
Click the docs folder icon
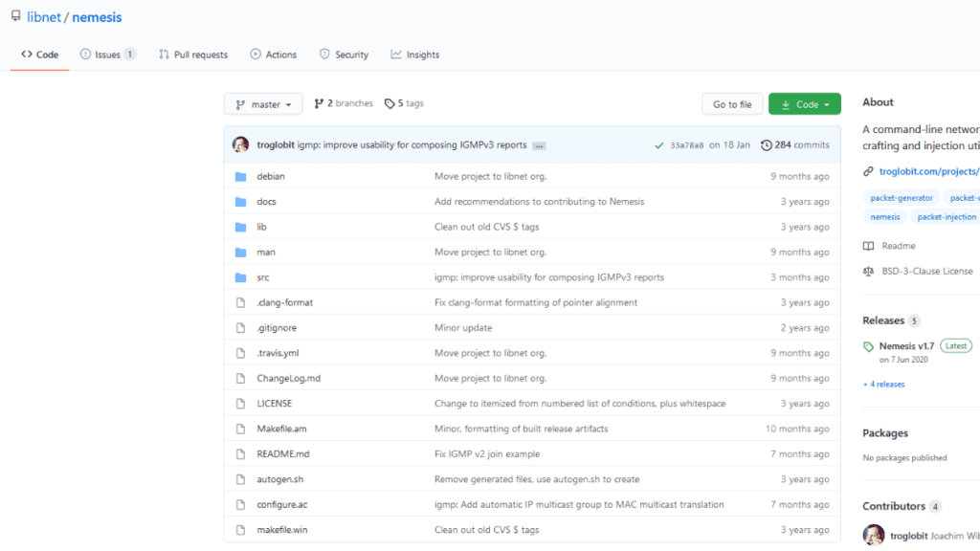pos(240,202)
